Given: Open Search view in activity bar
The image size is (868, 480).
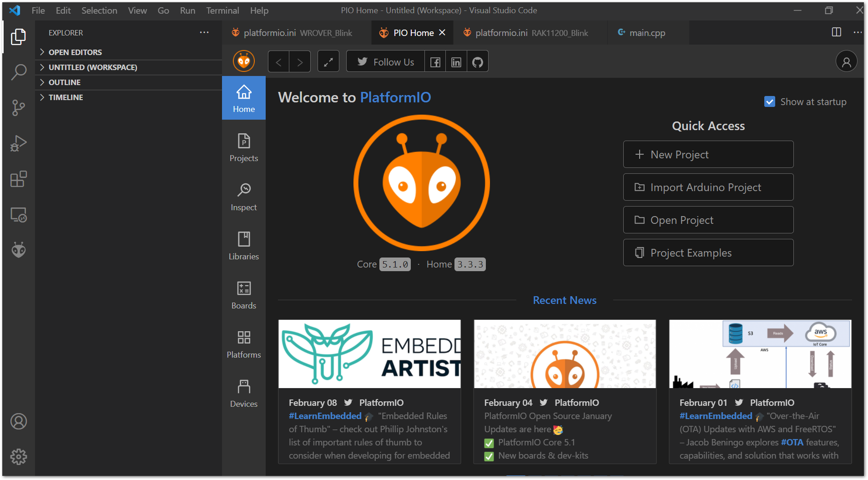Looking at the screenshot, I should [x=18, y=72].
